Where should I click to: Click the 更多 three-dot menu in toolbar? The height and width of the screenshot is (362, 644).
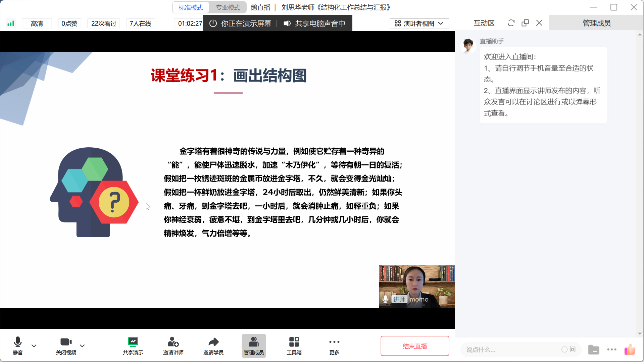[x=334, y=346]
